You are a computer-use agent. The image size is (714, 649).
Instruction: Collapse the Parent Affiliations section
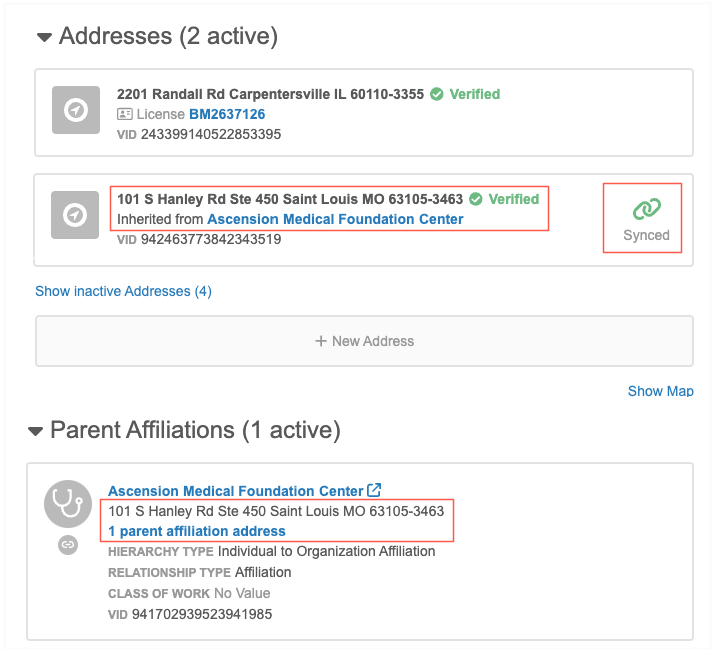click(35, 431)
